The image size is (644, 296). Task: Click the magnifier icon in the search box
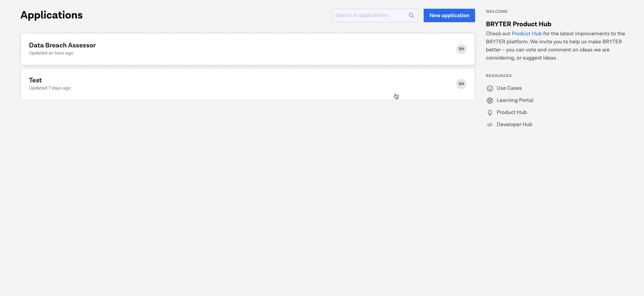coord(411,15)
